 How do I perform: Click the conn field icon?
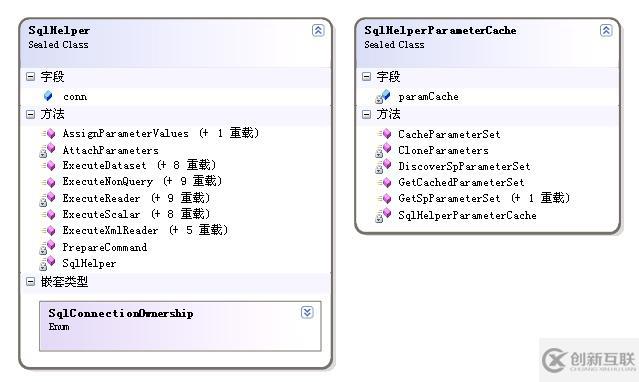tap(48, 96)
